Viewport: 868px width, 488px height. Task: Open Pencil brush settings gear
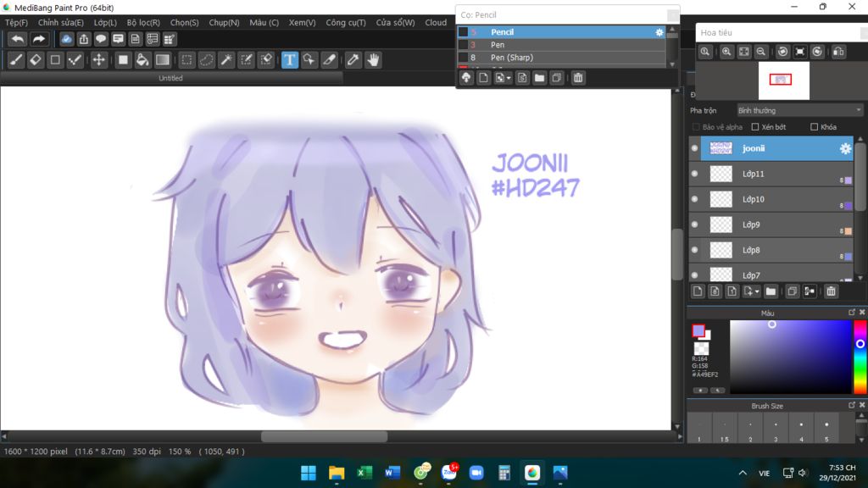point(659,32)
